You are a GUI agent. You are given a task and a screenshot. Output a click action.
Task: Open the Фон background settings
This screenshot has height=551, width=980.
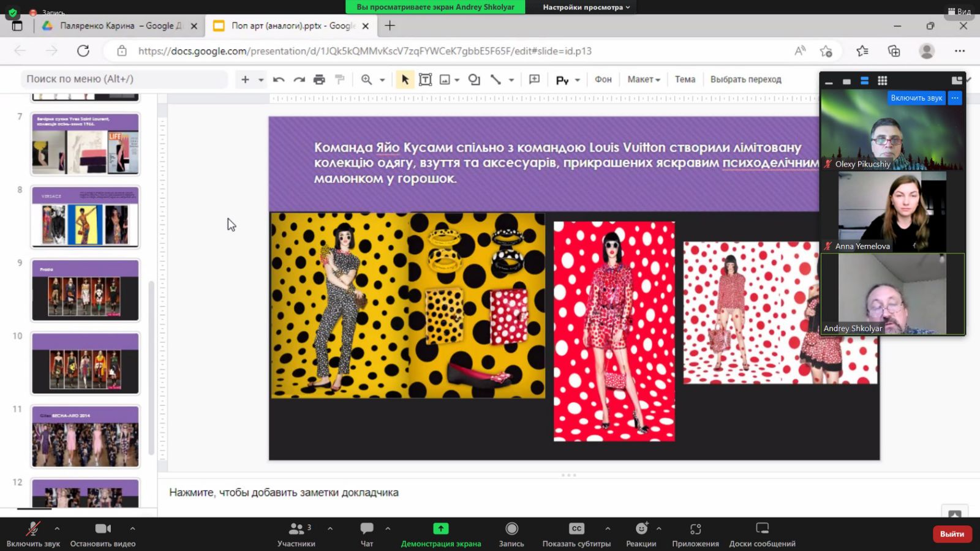[603, 80]
